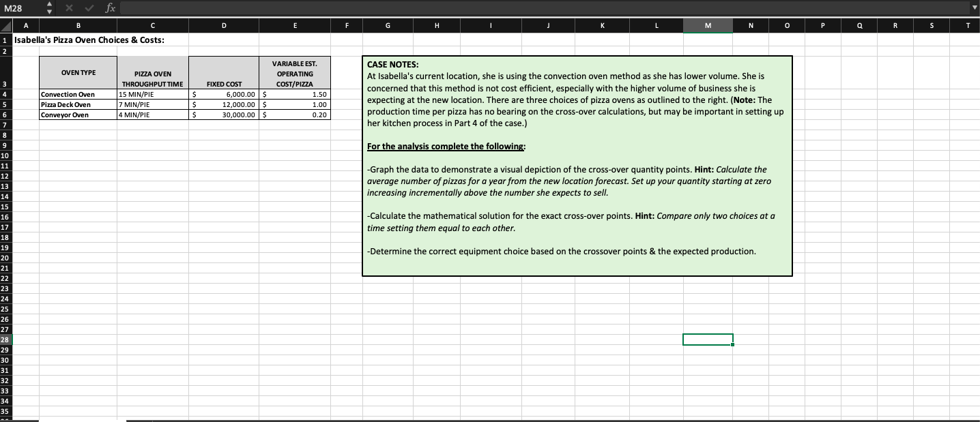Select row header 1
This screenshot has height=422, width=980.
coord(6,40)
